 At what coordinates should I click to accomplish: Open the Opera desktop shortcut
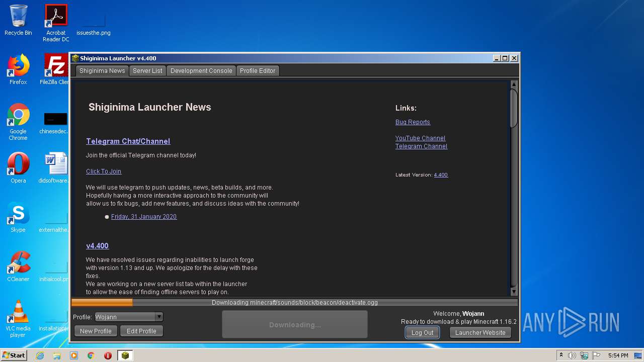pyautogui.click(x=18, y=168)
